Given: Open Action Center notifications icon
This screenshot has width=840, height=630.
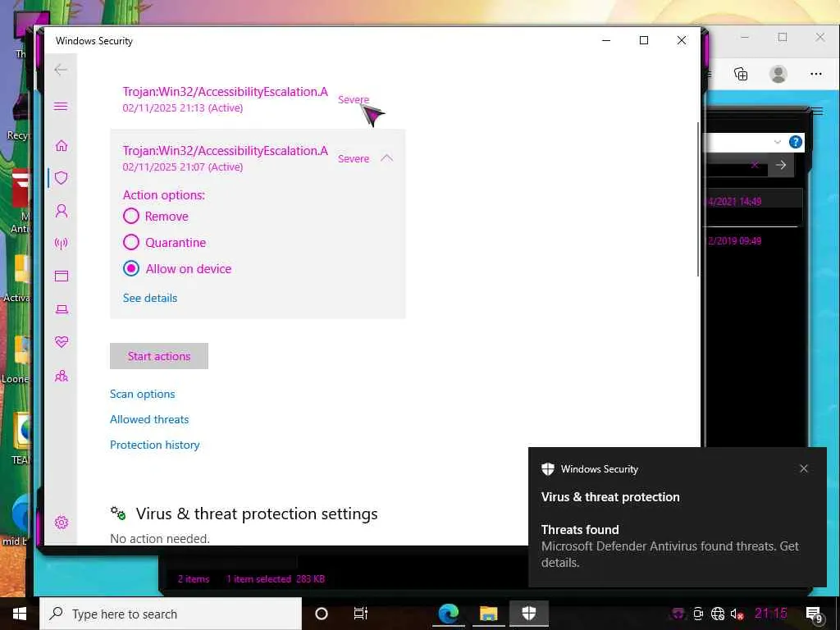Looking at the screenshot, I should point(815,614).
